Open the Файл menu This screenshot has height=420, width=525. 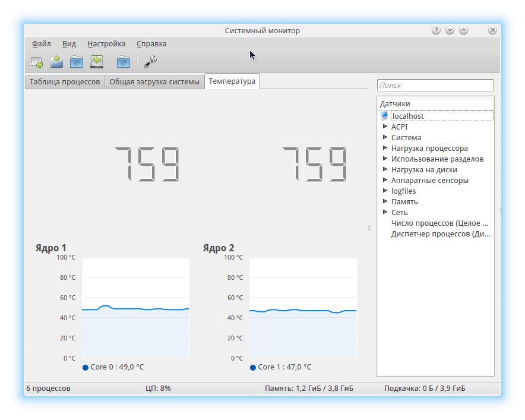[42, 44]
